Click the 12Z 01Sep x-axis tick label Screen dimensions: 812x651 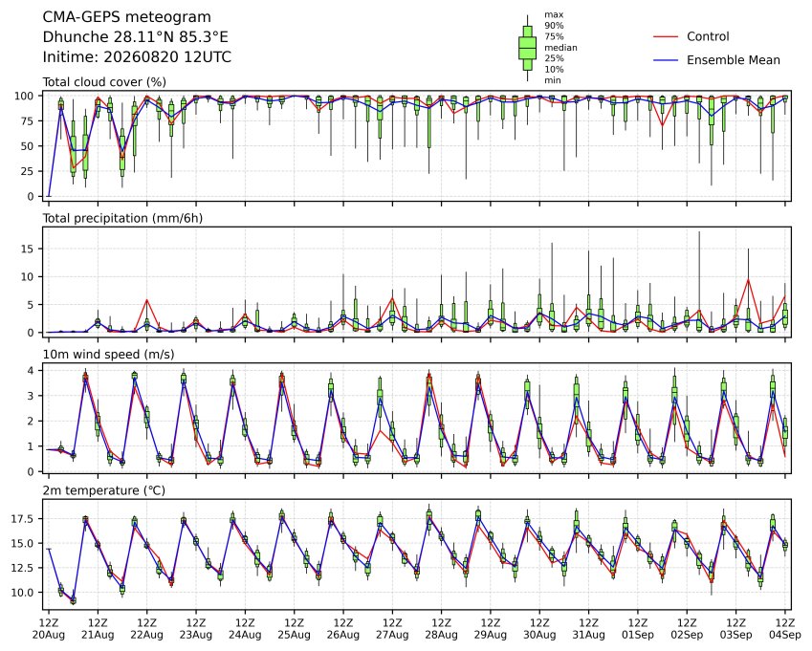[638, 628]
